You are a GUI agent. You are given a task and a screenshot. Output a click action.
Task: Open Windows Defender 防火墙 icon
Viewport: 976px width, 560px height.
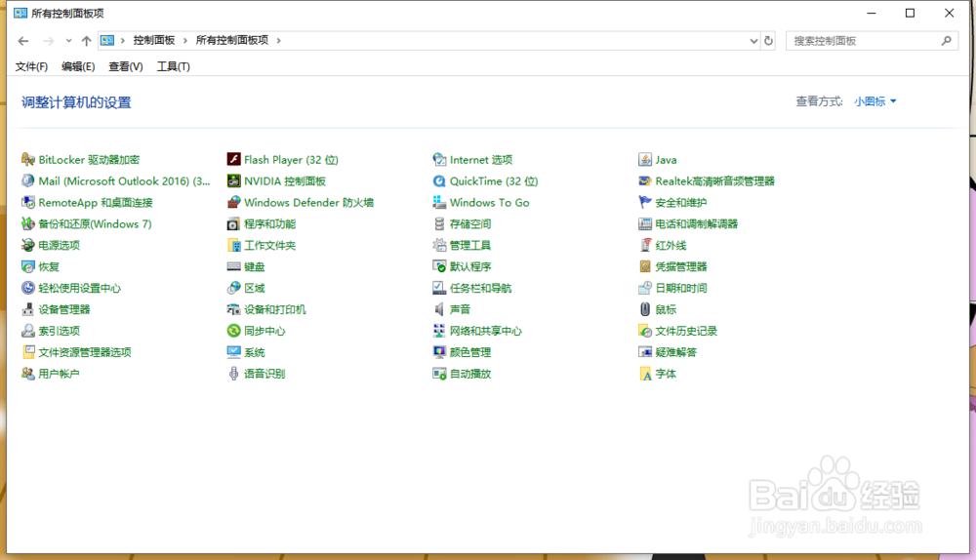(x=233, y=202)
